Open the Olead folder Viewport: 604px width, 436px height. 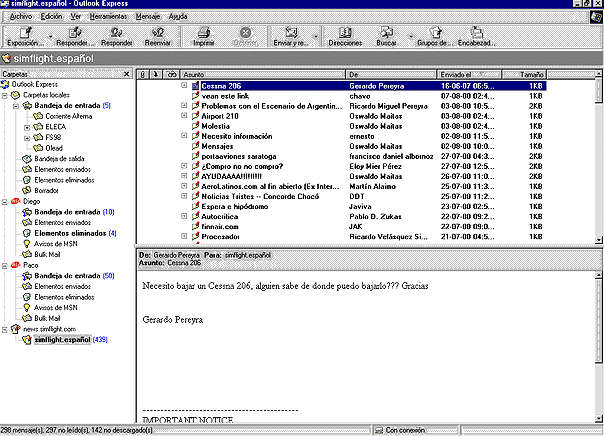coord(54,148)
